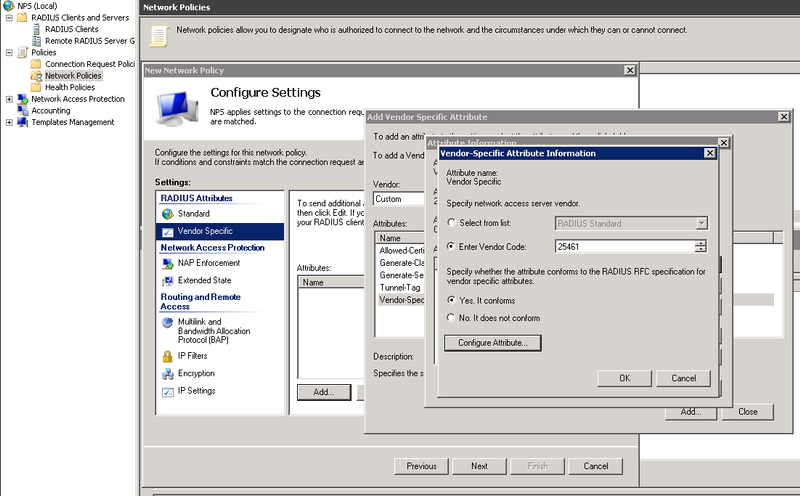Click the IP Filters lock icon
Screen dimensions: 800x496
coord(167,355)
